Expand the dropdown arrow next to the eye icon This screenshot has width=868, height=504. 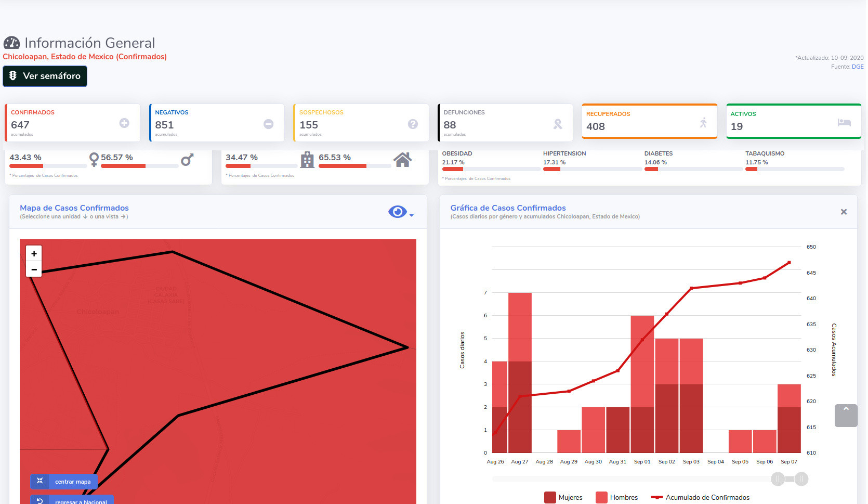pos(412,215)
